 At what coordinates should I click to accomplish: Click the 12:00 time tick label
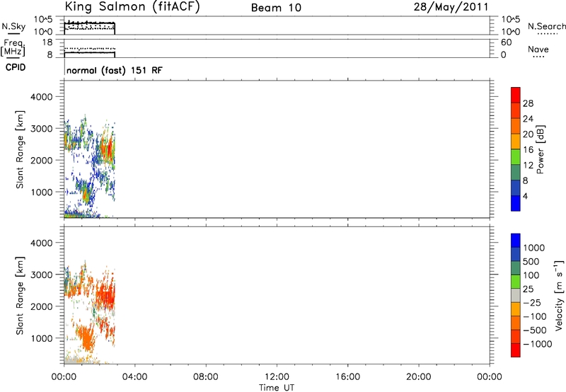click(277, 377)
